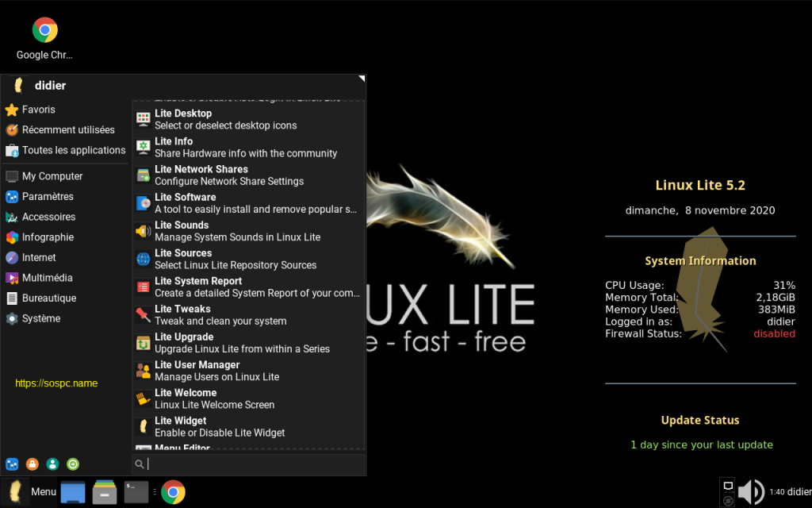Image resolution: width=812 pixels, height=508 pixels.
Task: Click the Lite User Manager icon
Action: coord(144,371)
